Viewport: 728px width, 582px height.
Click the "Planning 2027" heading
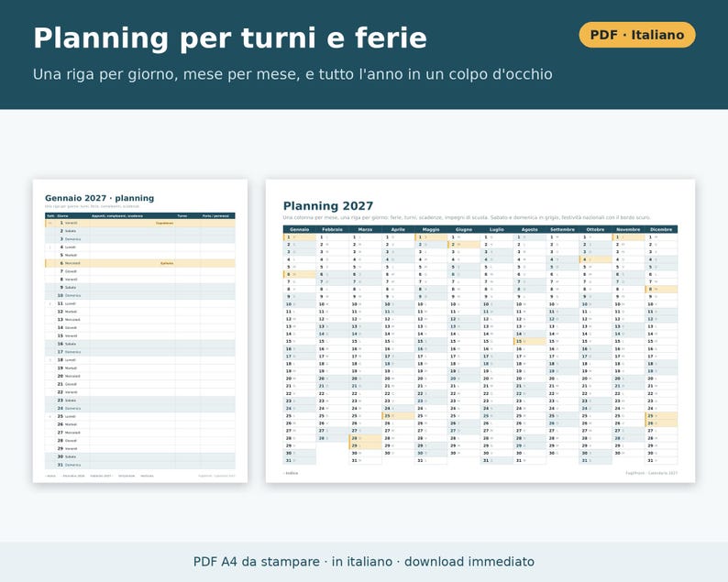pos(328,205)
